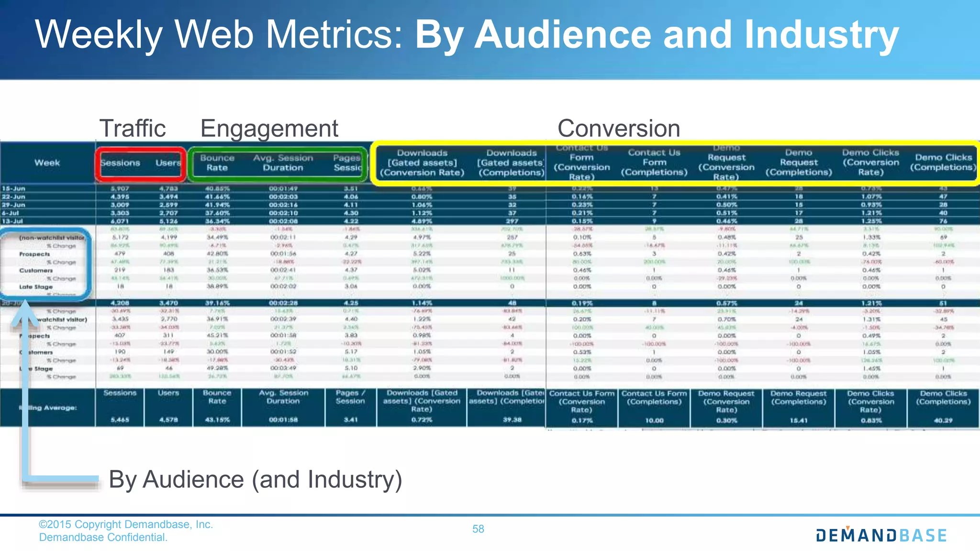Click the Late Stage label inside blue box
Viewport: 980px width, 551px height.
point(36,287)
